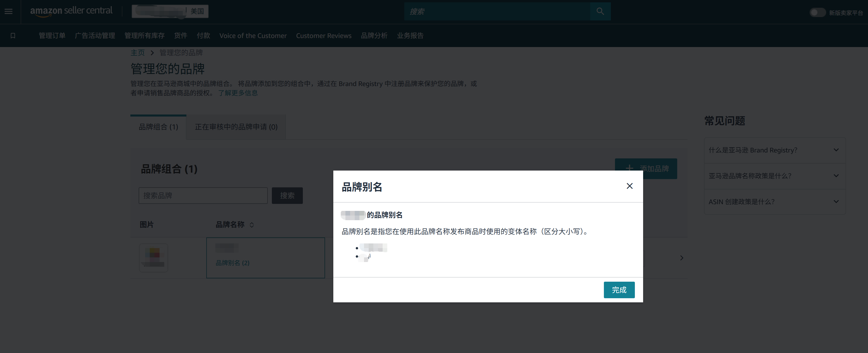Click the Amazon Seller Central logo
Screen dimensions: 868x353
coord(71,11)
